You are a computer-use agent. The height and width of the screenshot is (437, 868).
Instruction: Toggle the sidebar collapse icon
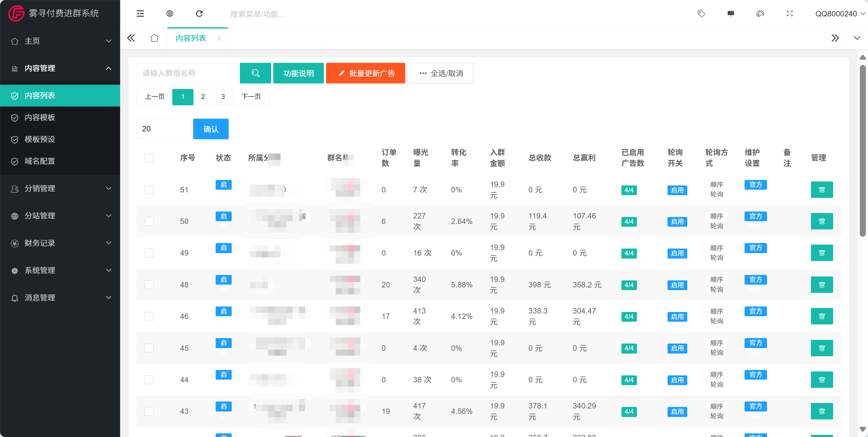coord(140,13)
